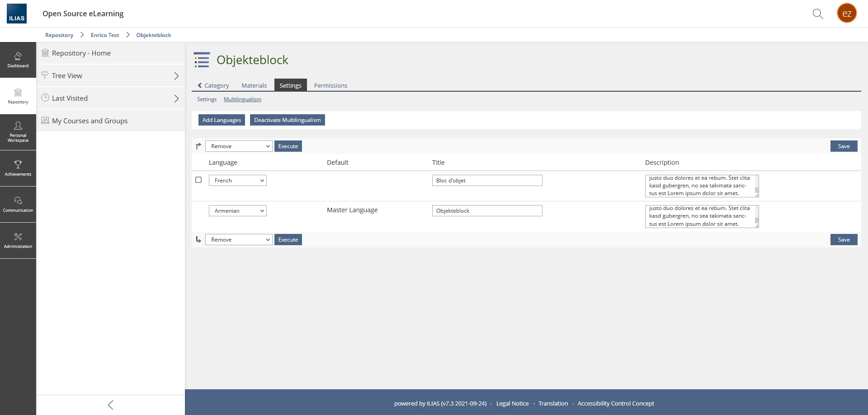Open the Armenian language dropdown

point(238,211)
